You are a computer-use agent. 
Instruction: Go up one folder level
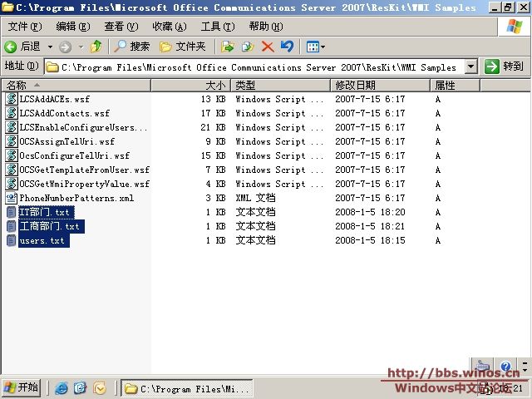(x=96, y=47)
